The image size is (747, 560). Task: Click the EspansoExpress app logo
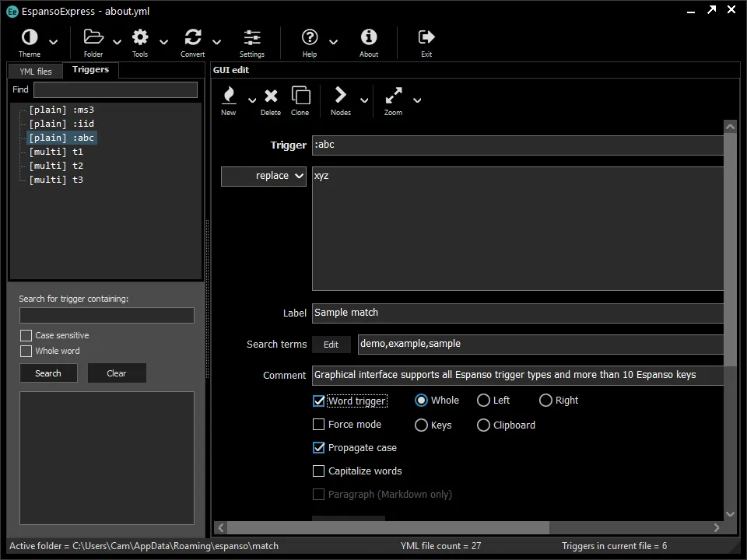12,12
